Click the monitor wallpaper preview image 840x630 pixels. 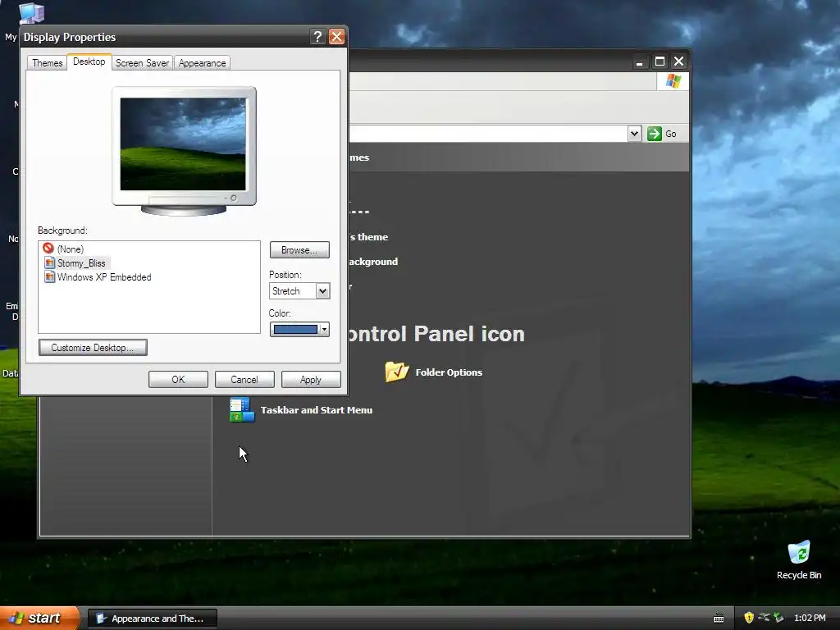pyautogui.click(x=183, y=144)
